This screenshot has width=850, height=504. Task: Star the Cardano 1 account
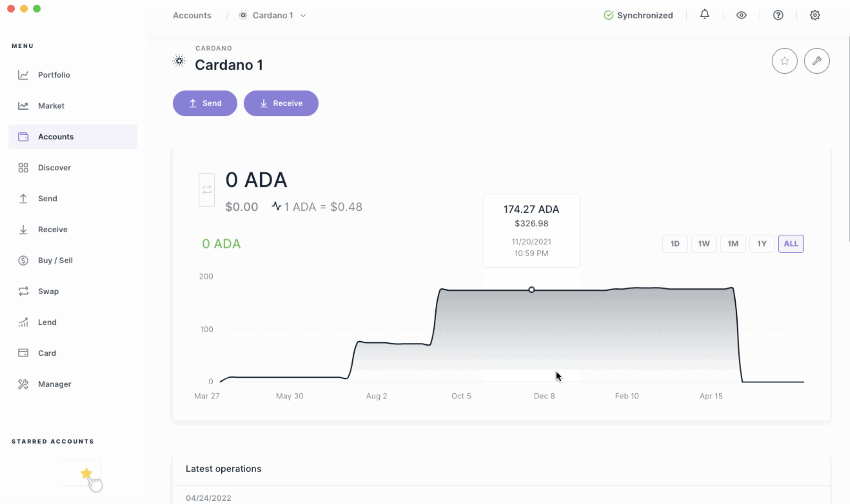pyautogui.click(x=784, y=61)
